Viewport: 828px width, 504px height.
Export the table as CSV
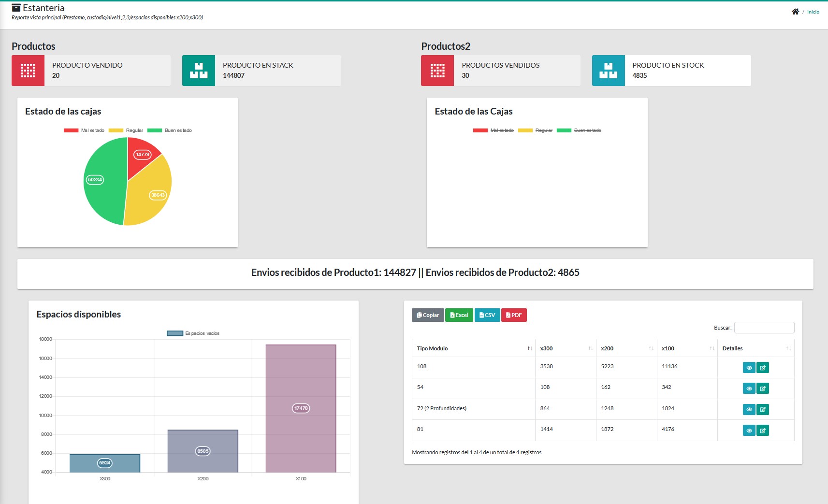tap(487, 315)
